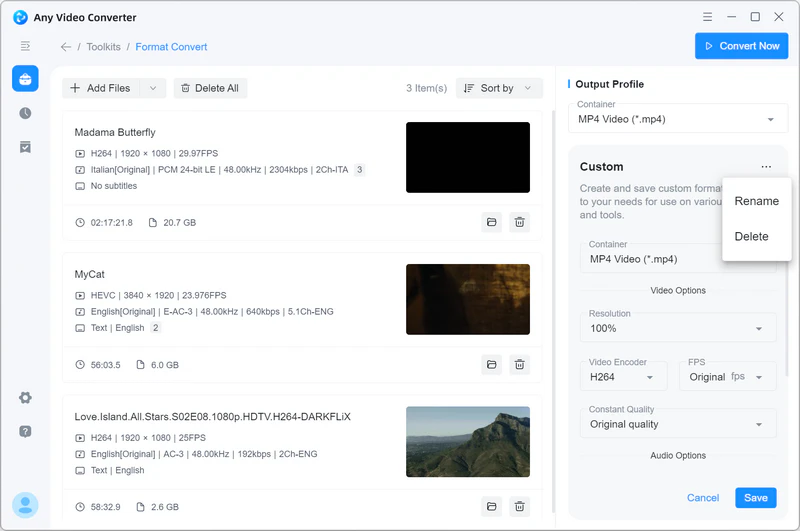
Task: Expand the Constant Quality dropdown
Action: (678, 424)
